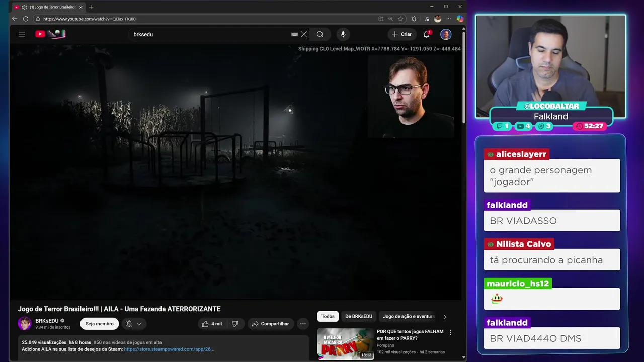644x362 pixels.
Task: Expand the notification options chevron
Action: tap(139, 324)
